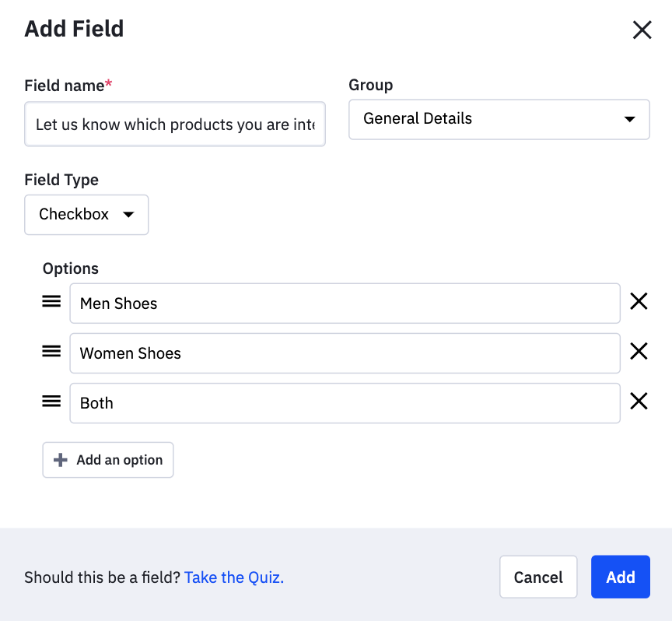
Task: Open the Group dropdown showing General Details
Action: tap(499, 119)
